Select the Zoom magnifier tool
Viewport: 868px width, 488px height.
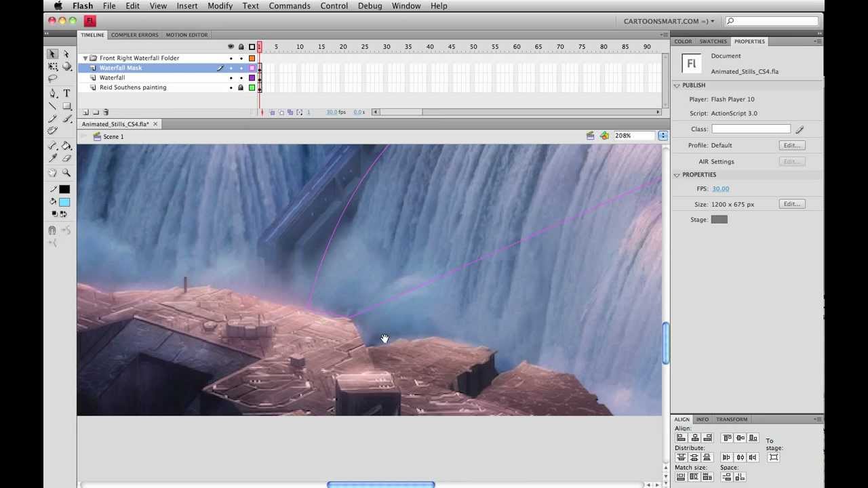66,172
